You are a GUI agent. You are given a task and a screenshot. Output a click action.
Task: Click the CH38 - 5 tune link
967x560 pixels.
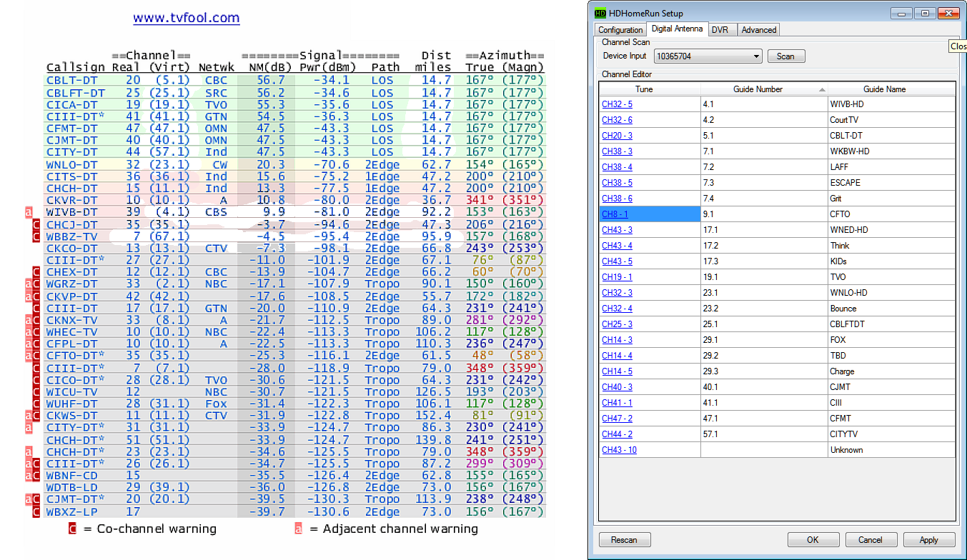(617, 183)
